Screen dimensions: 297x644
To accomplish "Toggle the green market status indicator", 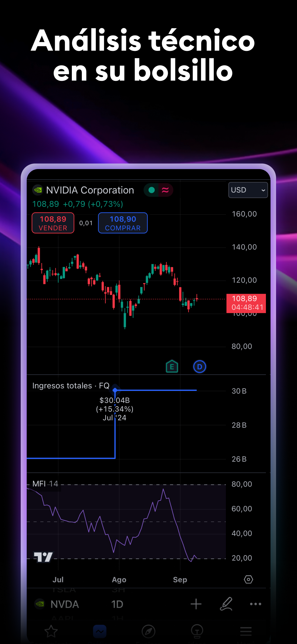I will coord(151,190).
